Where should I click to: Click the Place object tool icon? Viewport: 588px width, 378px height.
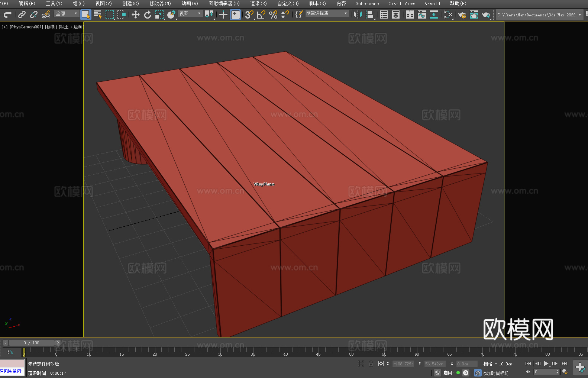[x=171, y=14]
